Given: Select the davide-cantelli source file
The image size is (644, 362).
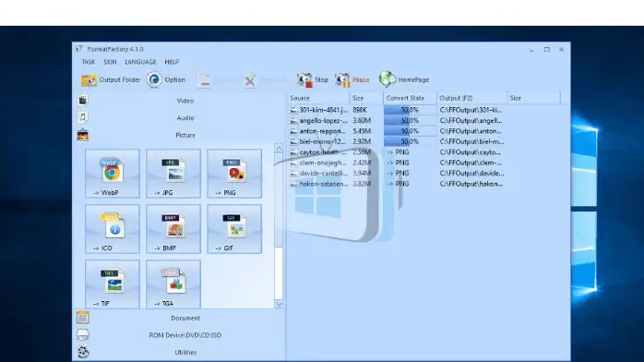Looking at the screenshot, I should point(319,174).
